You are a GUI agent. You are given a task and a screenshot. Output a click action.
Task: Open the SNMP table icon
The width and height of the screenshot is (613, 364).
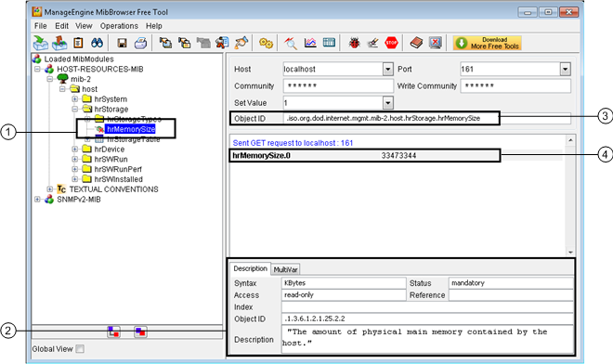329,42
